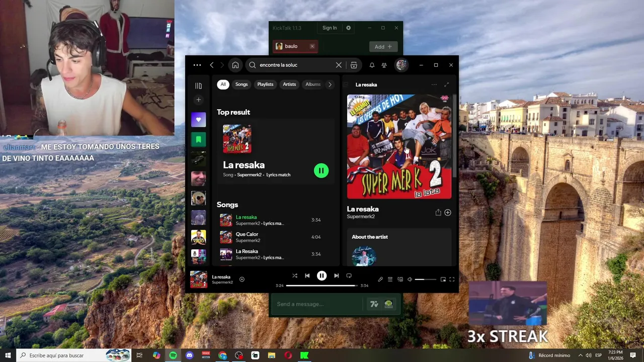Pause playback in the bottom bar
Screen dimensions: 644x362
pos(321,276)
